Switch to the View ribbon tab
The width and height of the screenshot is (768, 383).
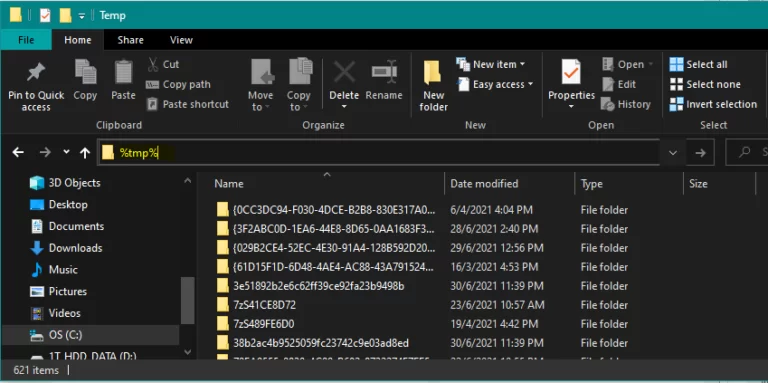coord(181,40)
